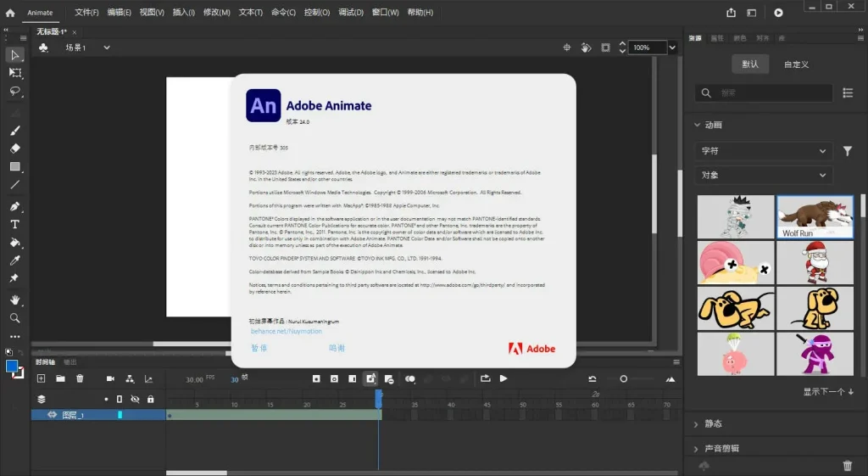Open the behance.net/Nuymotion link
Image resolution: width=868 pixels, height=476 pixels.
[287, 331]
